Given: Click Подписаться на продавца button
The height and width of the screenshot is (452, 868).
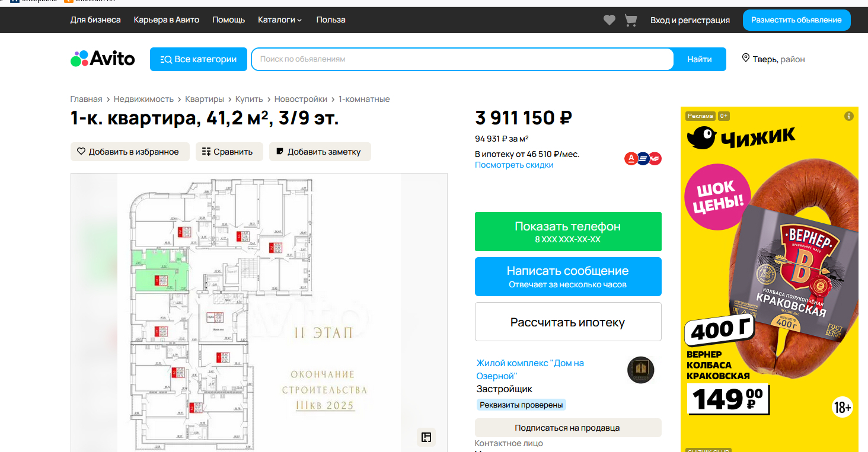Looking at the screenshot, I should click(568, 428).
